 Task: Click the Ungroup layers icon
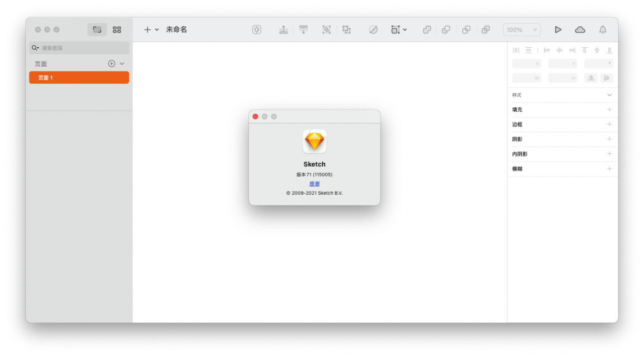click(x=347, y=30)
